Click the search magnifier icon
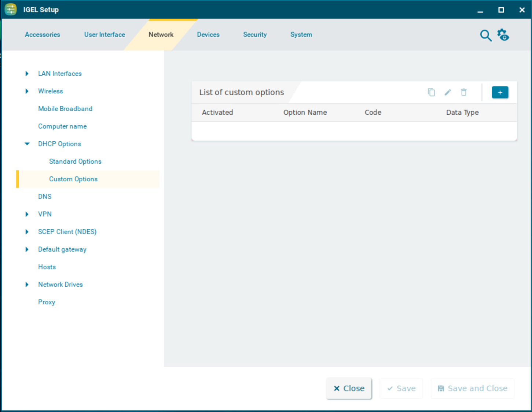Viewport: 532px width, 412px height. [485, 36]
